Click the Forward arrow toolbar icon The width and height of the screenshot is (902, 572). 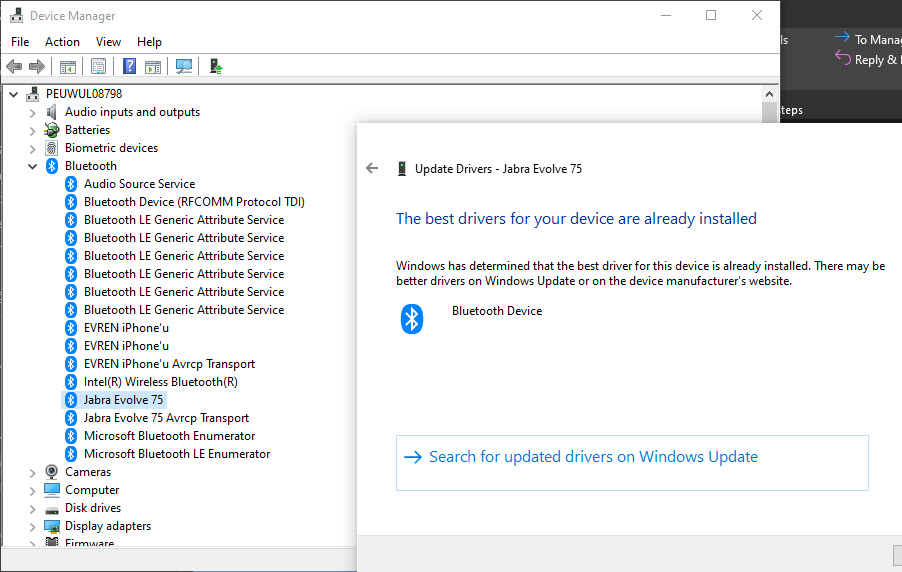[37, 67]
